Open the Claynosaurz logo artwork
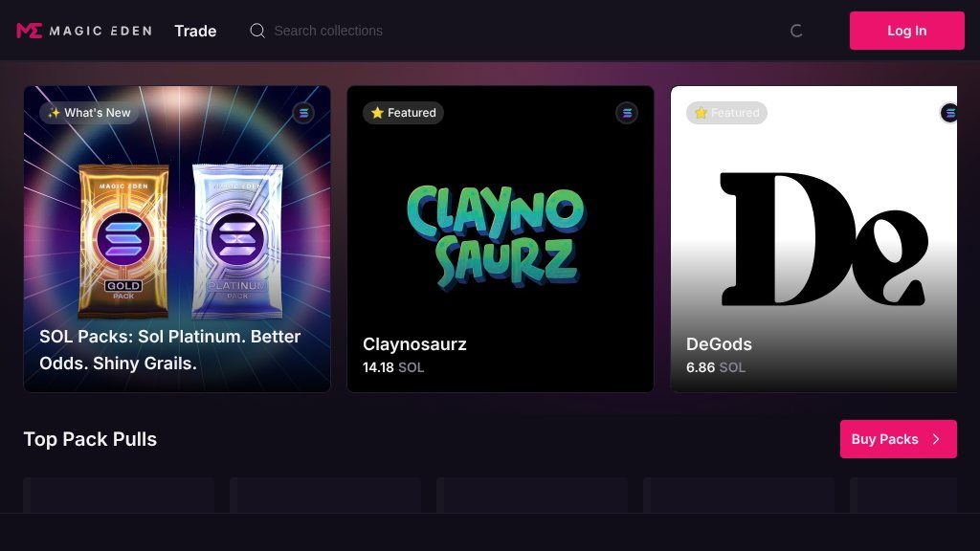 tap(496, 237)
